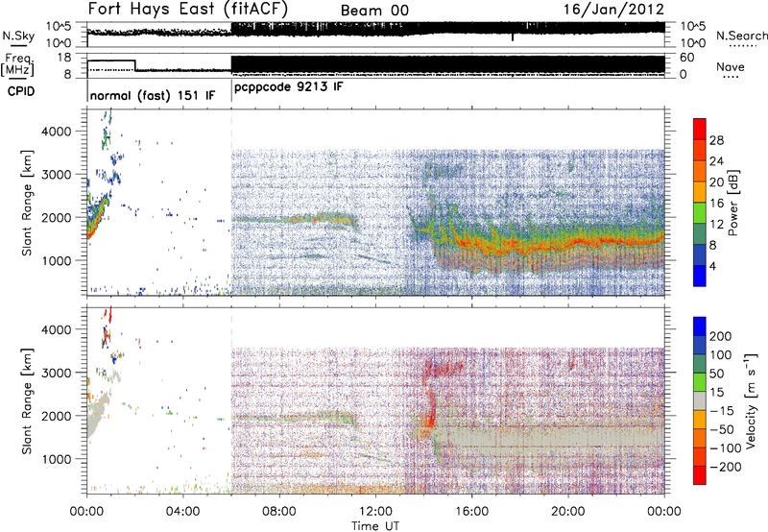Click the "20:00" time tick label
Screen dimensions: 768x532
pos(567,511)
